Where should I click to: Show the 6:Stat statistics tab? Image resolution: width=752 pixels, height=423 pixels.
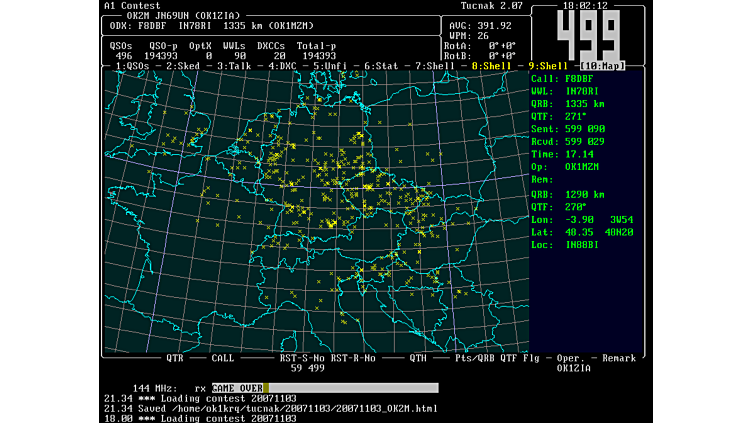pos(383,66)
